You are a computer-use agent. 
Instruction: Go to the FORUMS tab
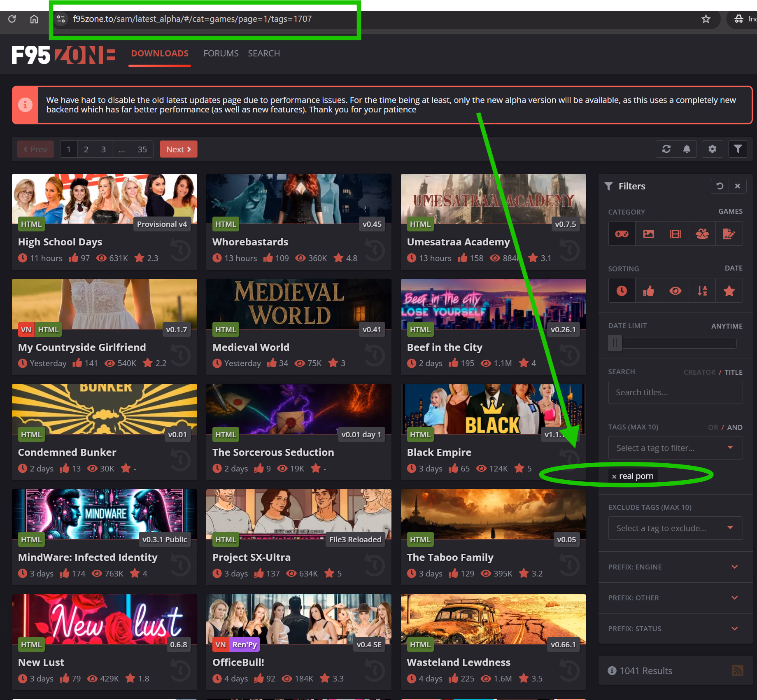point(221,54)
